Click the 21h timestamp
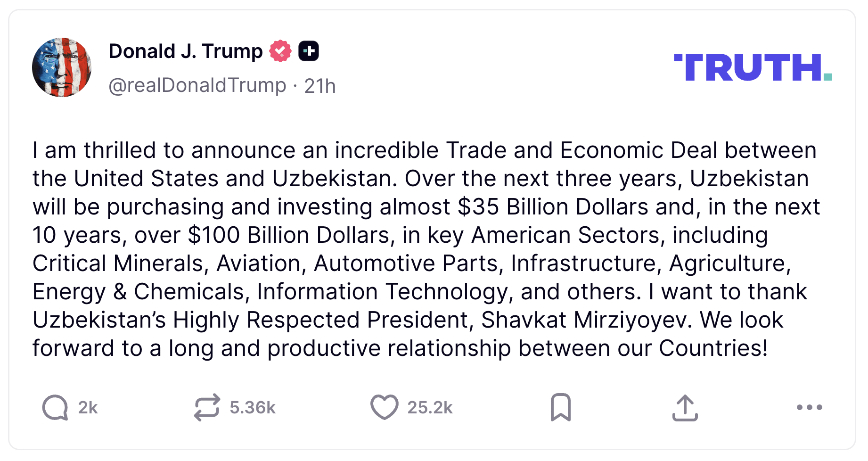 pyautogui.click(x=320, y=86)
